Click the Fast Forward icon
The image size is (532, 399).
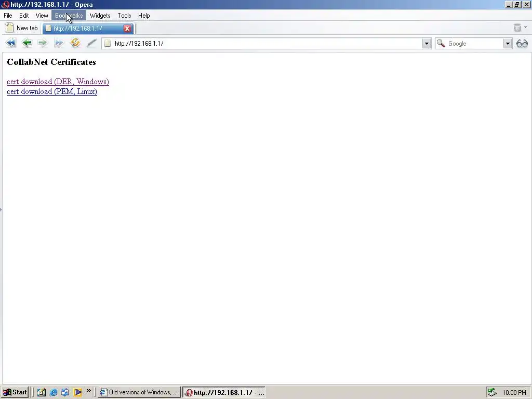59,43
